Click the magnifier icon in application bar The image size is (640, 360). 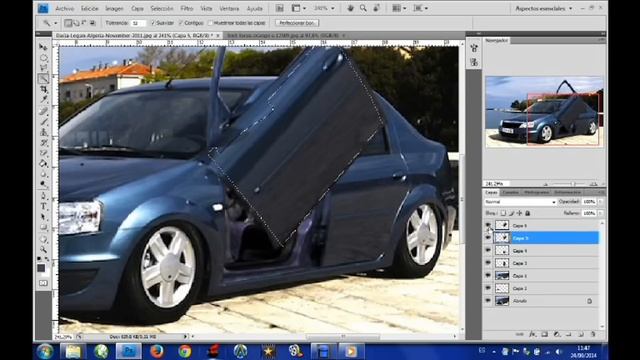pyautogui.click(x=363, y=8)
